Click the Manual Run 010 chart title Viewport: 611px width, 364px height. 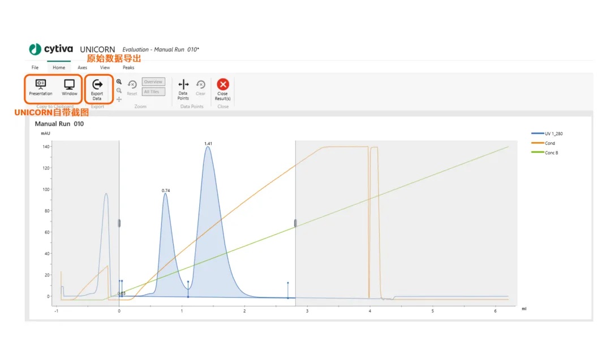tap(59, 124)
